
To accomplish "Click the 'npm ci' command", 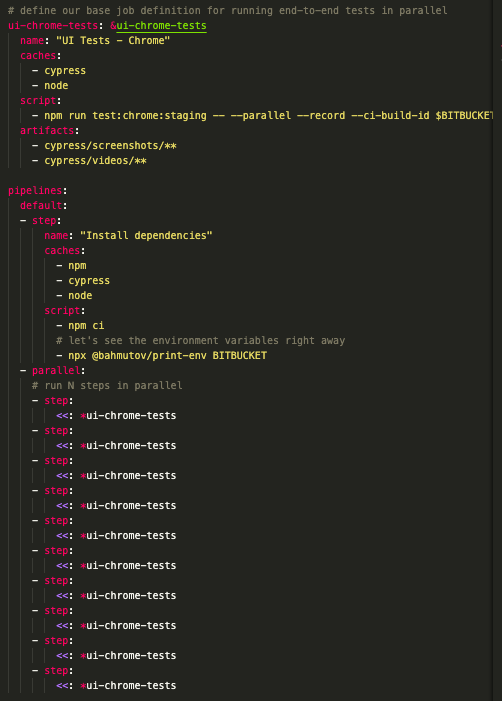I will click(x=86, y=325).
